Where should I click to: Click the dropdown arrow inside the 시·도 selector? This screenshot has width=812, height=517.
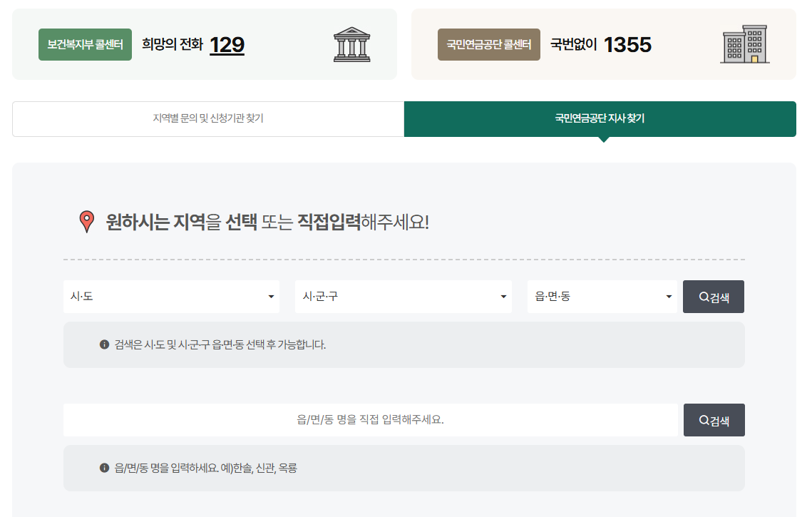point(272,296)
